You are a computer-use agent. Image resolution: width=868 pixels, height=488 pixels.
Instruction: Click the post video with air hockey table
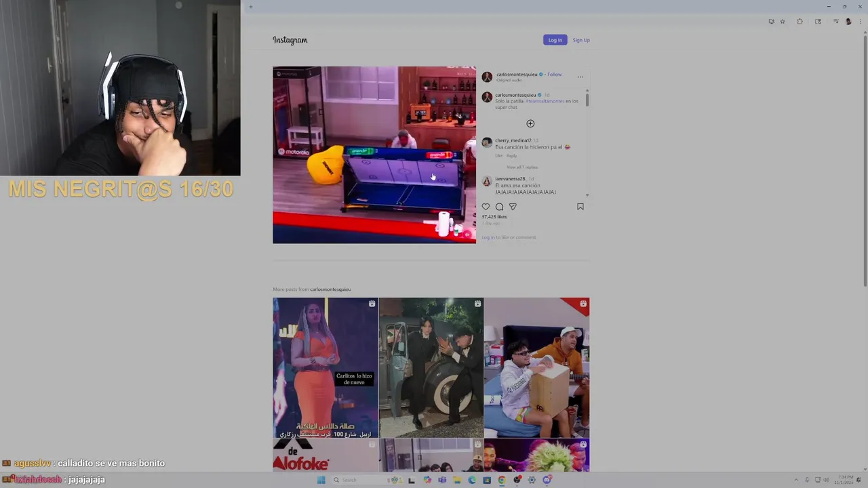click(x=374, y=155)
